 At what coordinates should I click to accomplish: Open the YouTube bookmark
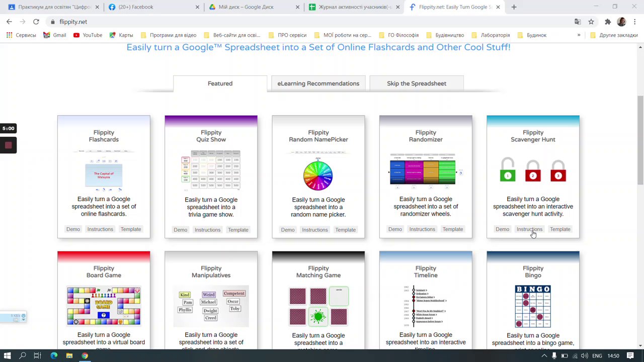[88, 35]
